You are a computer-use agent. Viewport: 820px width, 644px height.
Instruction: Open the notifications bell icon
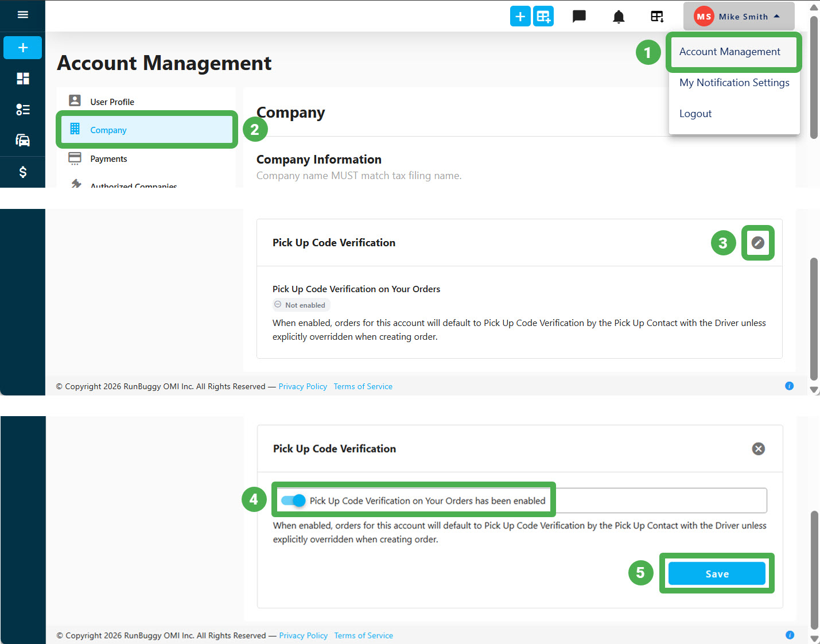click(x=619, y=17)
